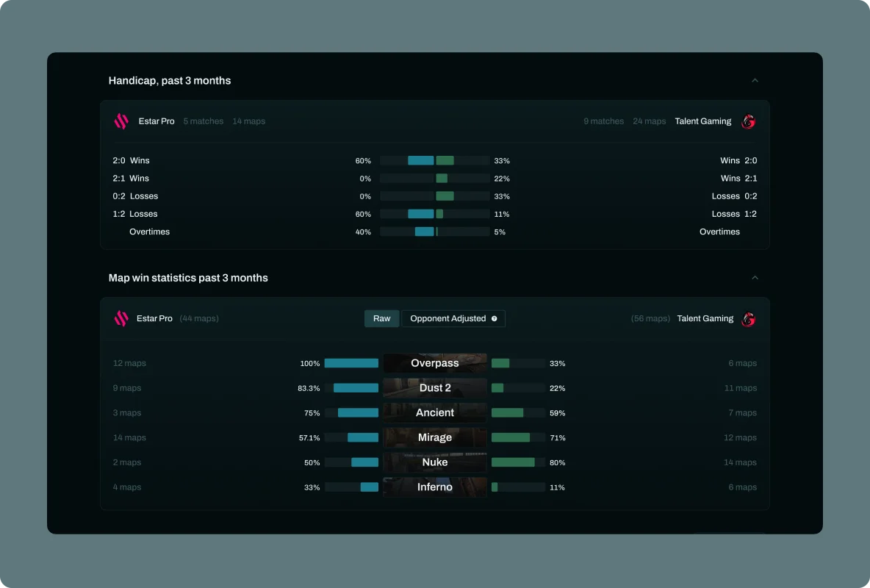Click the '(44 maps)' Estar Pro count
Image resolution: width=870 pixels, height=588 pixels.
click(199, 318)
